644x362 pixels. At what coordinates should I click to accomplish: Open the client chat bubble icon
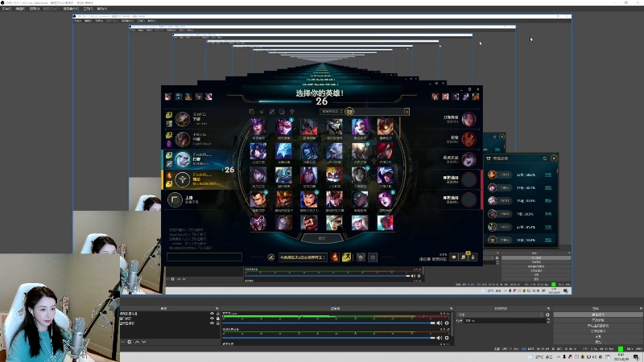click(454, 257)
